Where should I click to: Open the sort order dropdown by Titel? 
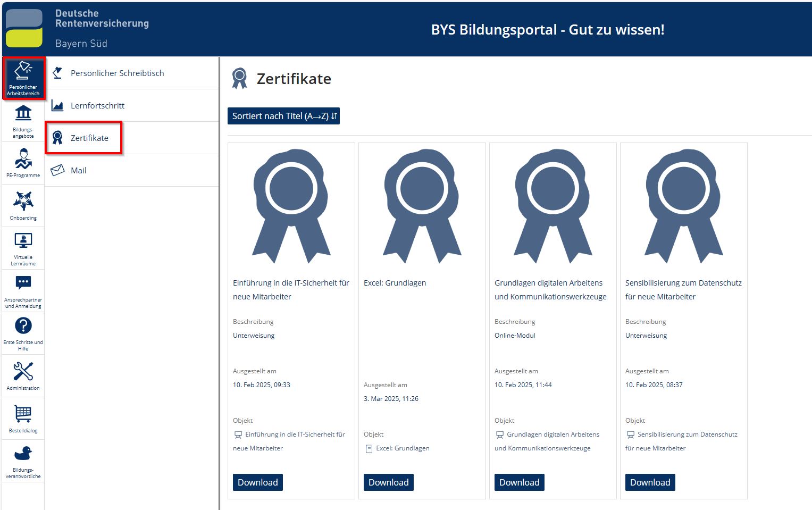click(283, 116)
